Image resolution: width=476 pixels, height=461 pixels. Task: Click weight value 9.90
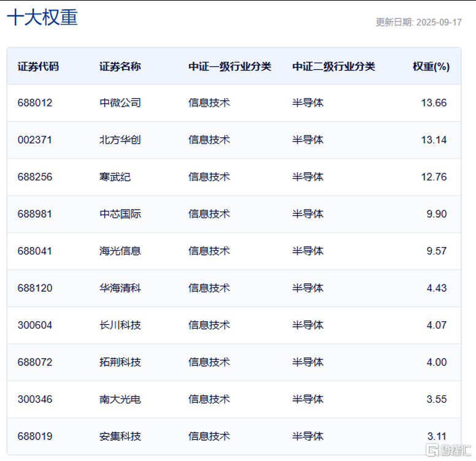coord(437,214)
